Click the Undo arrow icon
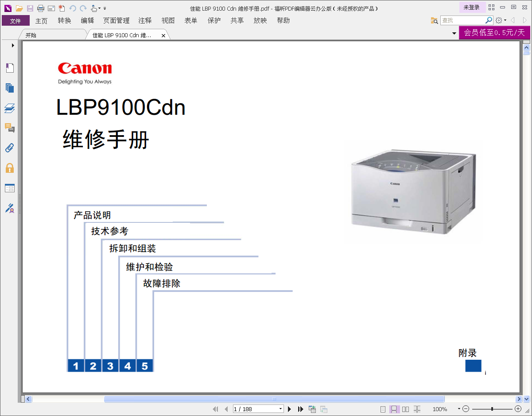The width and height of the screenshot is (532, 416). pyautogui.click(x=73, y=8)
